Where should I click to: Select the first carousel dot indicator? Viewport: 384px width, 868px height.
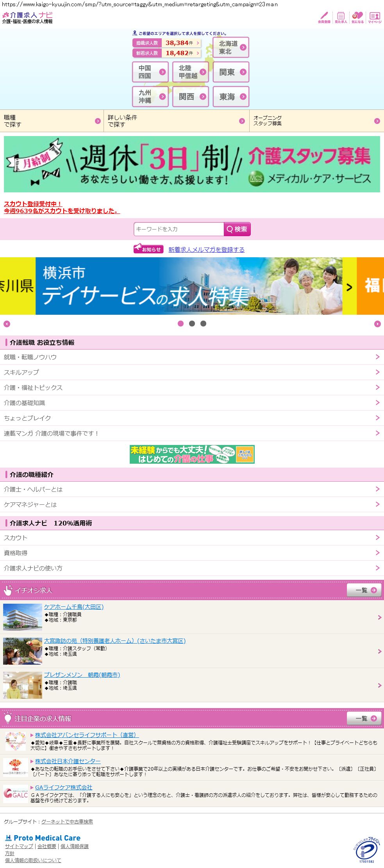(x=180, y=323)
